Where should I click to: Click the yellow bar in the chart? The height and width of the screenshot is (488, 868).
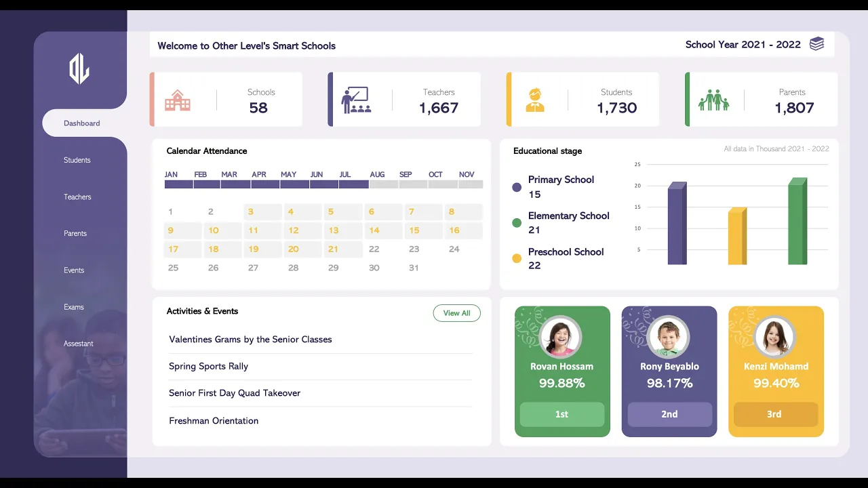click(x=737, y=236)
